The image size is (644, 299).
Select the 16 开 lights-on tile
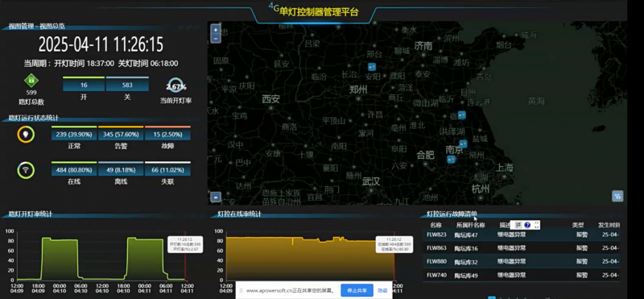pos(84,85)
